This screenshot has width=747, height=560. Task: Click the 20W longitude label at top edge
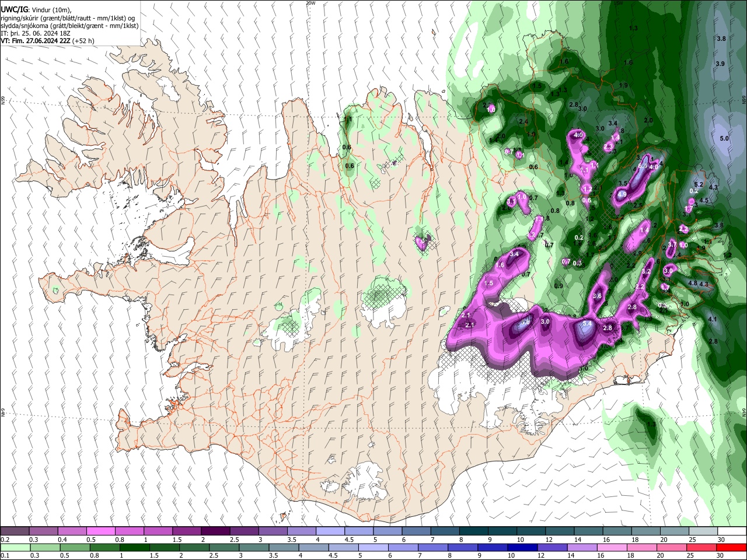point(310,3)
